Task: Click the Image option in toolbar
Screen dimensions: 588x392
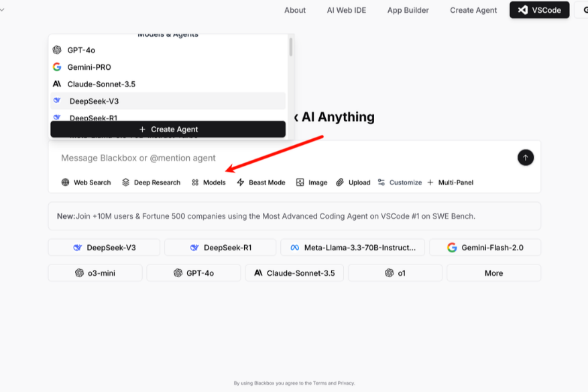Action: click(x=312, y=183)
